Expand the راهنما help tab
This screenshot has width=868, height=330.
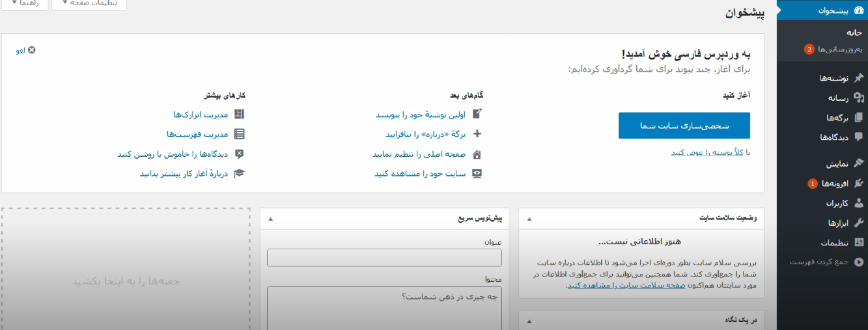[x=25, y=4]
